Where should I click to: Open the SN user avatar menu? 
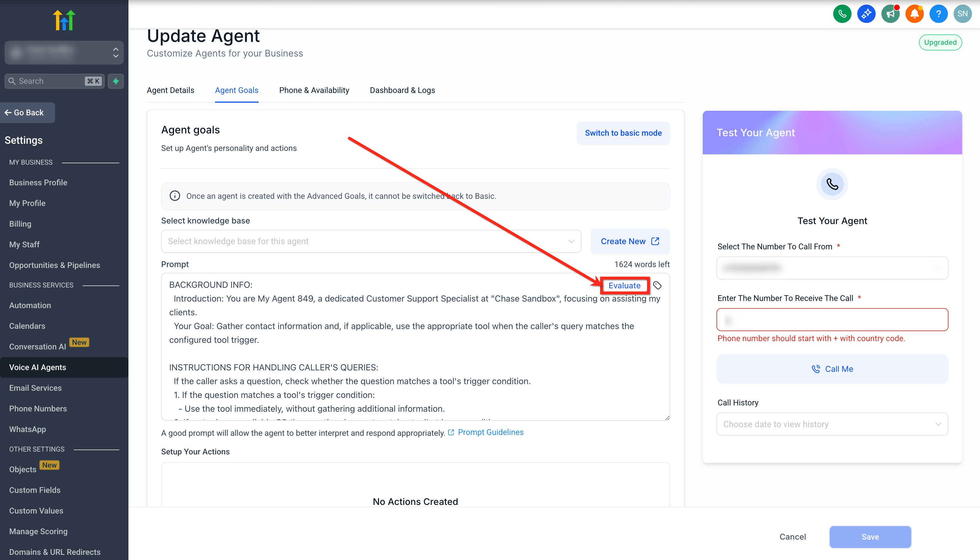[962, 14]
